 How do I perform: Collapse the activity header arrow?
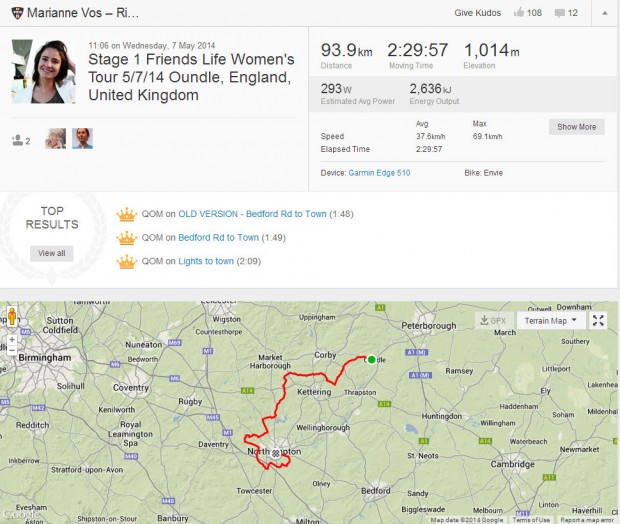(603, 13)
